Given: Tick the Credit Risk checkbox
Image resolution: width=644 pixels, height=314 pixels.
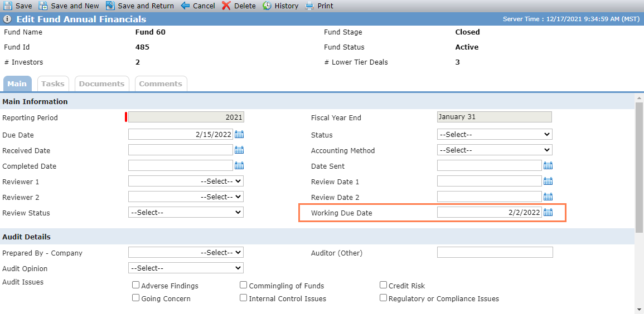Looking at the screenshot, I should [383, 285].
